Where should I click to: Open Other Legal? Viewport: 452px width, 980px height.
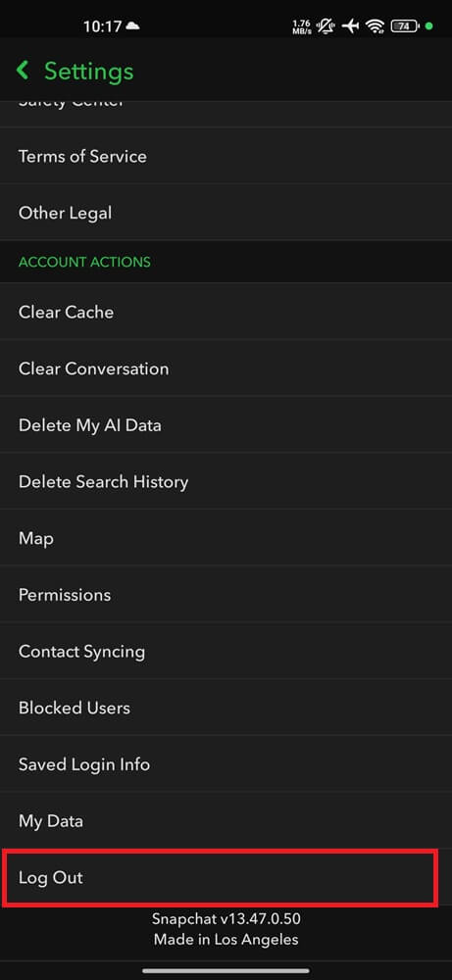226,213
